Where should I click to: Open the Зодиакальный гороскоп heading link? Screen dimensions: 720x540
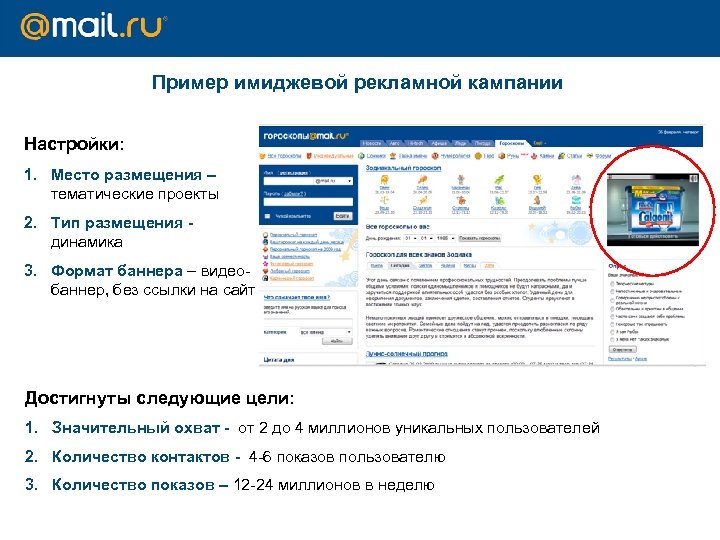click(x=403, y=168)
